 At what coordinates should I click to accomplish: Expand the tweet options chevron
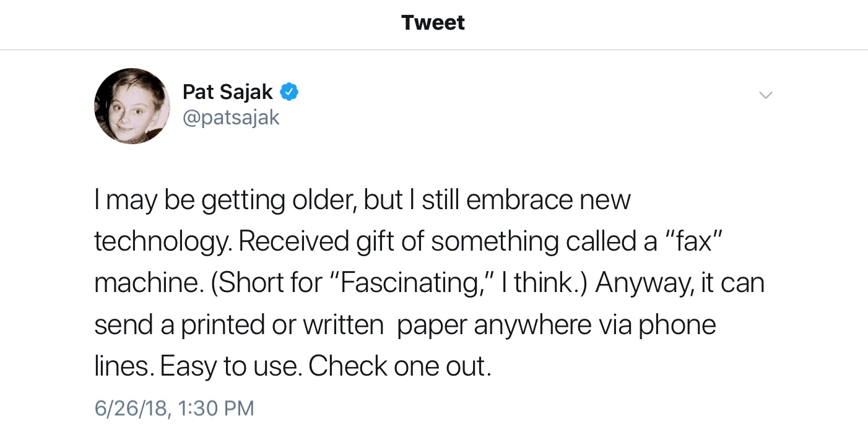pos(766,95)
